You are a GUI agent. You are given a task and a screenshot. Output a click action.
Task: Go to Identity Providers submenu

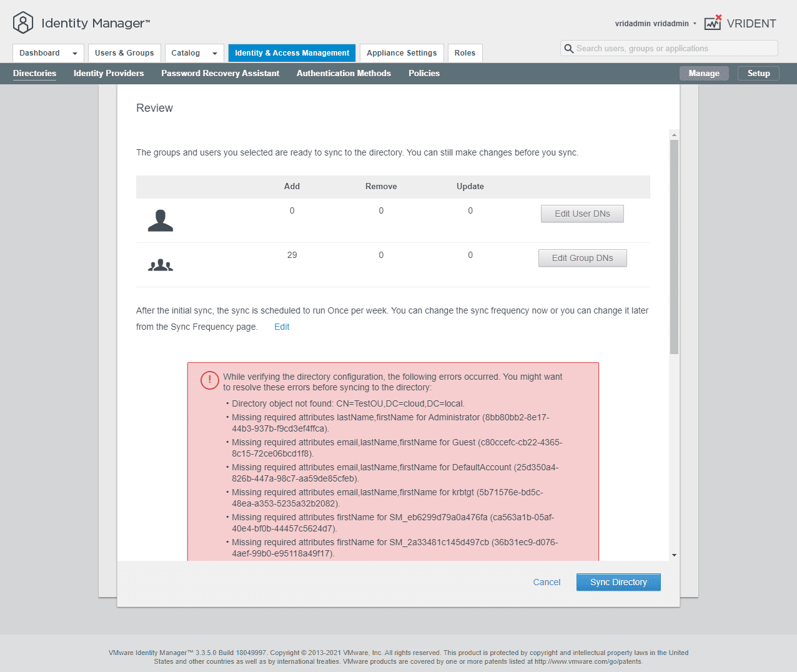[109, 73]
